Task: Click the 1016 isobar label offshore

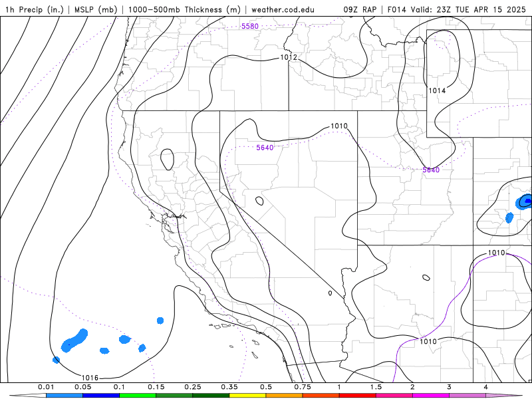Action: (x=90, y=378)
